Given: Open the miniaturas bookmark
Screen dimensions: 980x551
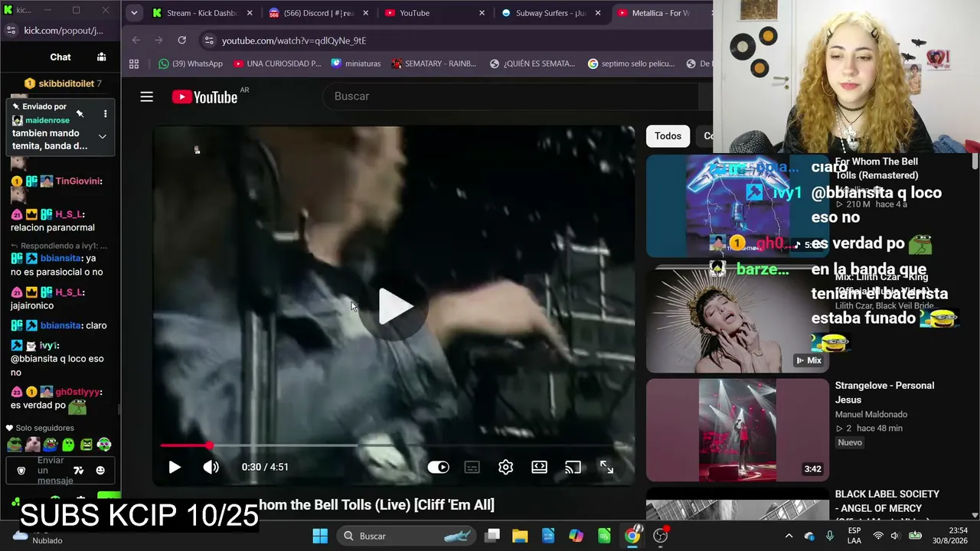Looking at the screenshot, I should point(356,64).
